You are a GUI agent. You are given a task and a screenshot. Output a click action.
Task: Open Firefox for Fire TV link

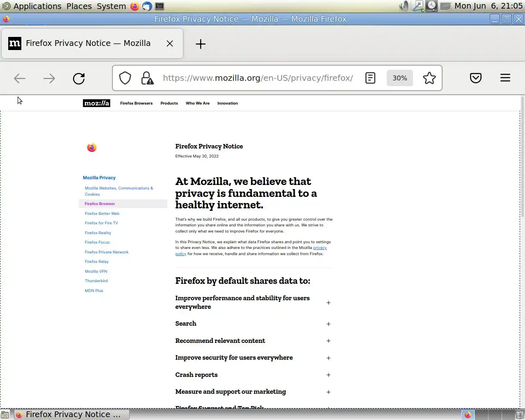(101, 223)
